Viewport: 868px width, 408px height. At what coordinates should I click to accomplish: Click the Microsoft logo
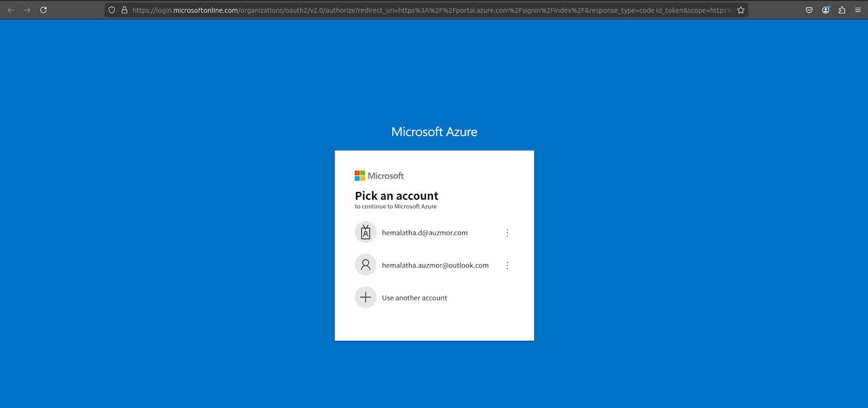379,176
